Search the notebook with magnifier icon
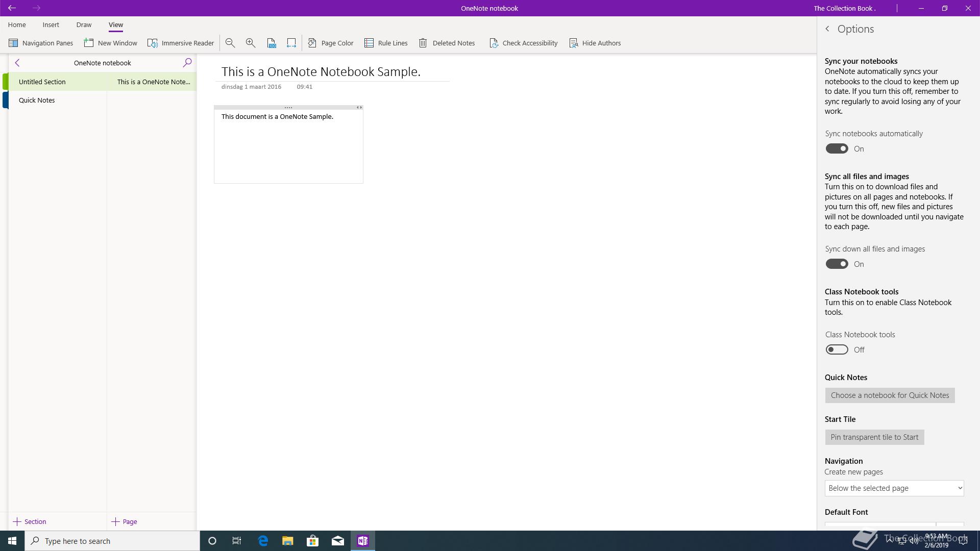The height and width of the screenshot is (551, 980). [x=187, y=63]
